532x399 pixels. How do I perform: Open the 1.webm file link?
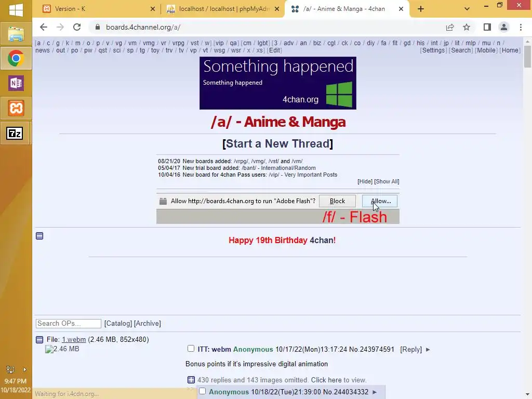click(x=74, y=340)
